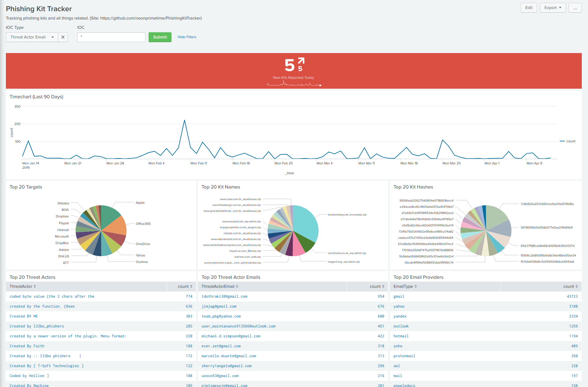
Task: Sort by ThreatActor column header
Action: [23, 287]
